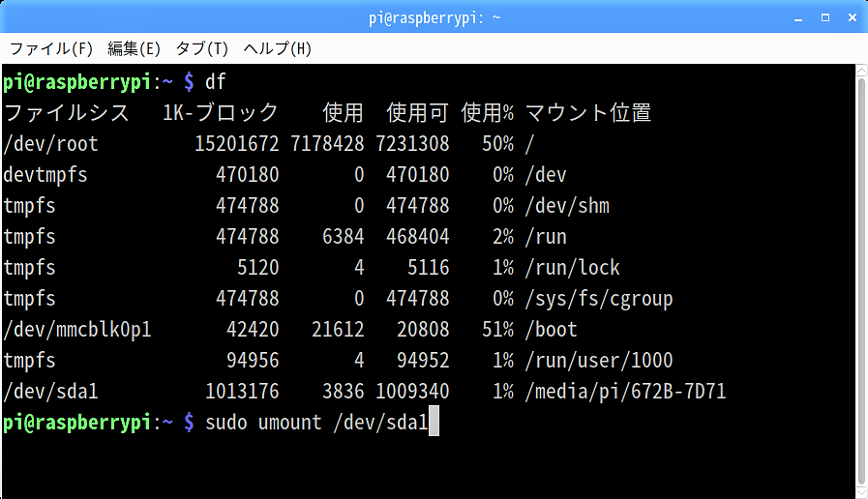Viewport: 868px width, 499px height.
Task: Click the value 1013176 for sda1
Action: (x=242, y=392)
